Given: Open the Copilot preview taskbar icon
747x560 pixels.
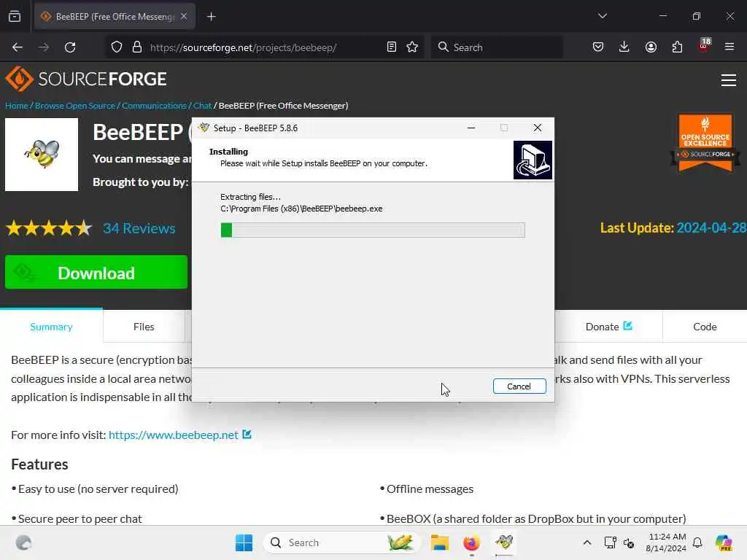Looking at the screenshot, I should point(724,542).
